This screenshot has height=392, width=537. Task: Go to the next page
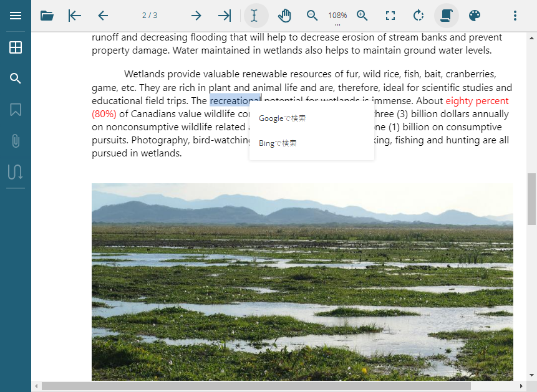(x=196, y=16)
